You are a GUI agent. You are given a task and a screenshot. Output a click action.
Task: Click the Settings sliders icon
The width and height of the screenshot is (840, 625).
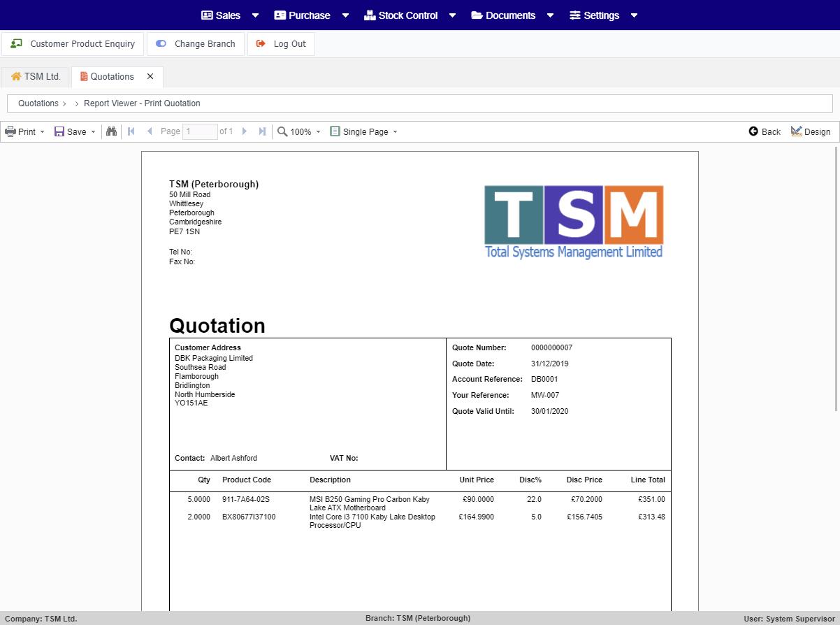coord(575,15)
